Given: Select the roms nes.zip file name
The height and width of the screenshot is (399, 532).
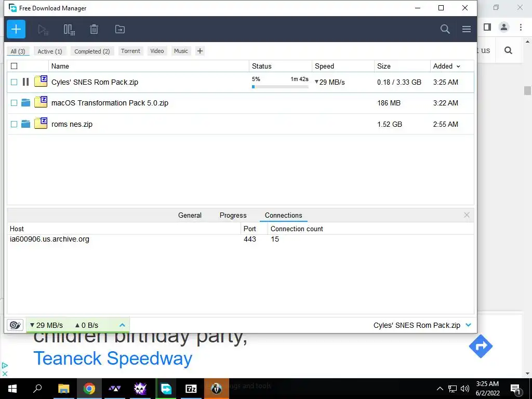Looking at the screenshot, I should tap(72, 124).
